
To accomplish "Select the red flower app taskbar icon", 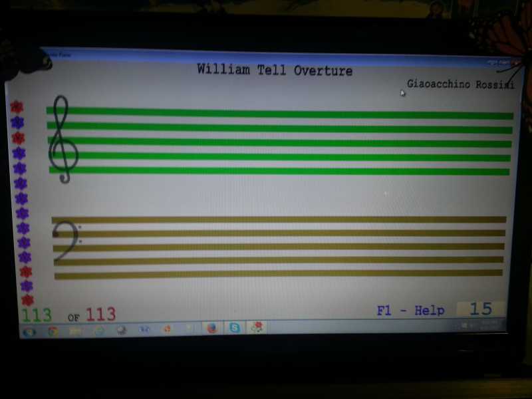I will [257, 327].
